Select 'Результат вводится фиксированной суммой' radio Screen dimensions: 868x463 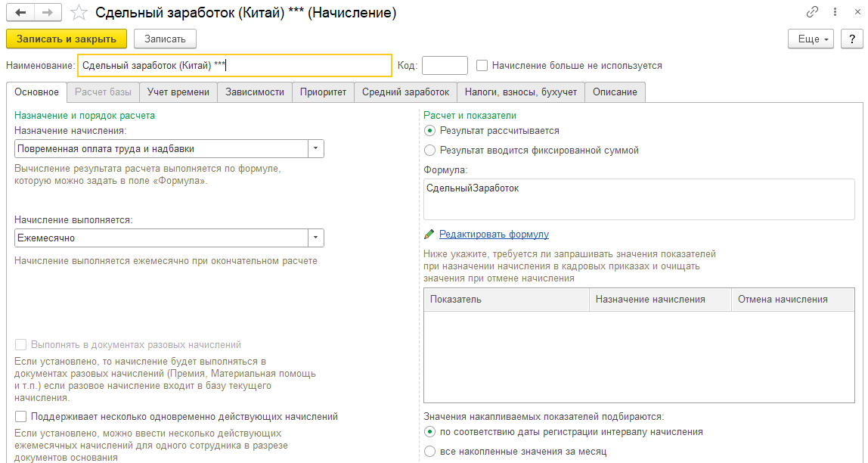(x=430, y=150)
